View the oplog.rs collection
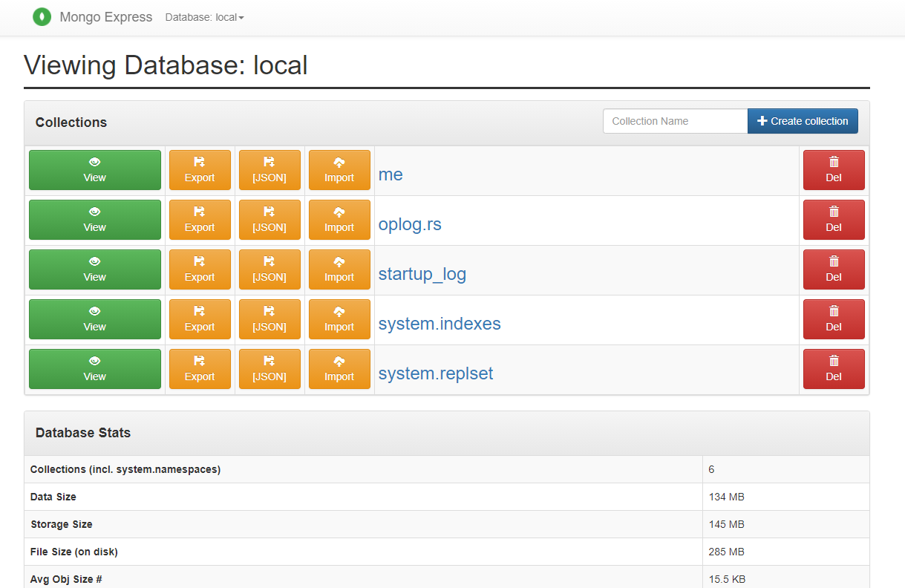 [x=95, y=220]
